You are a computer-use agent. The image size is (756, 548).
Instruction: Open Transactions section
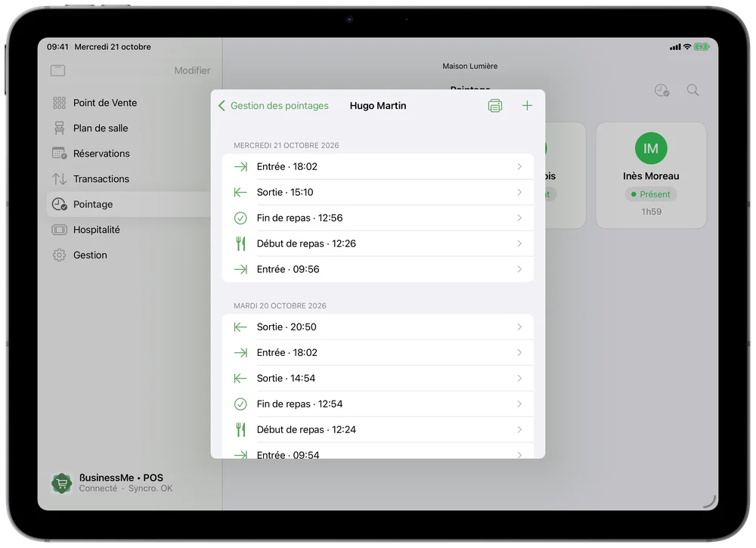[x=129, y=179]
